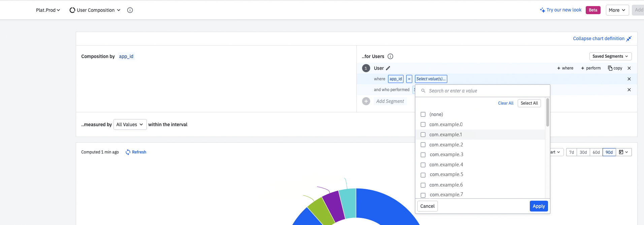This screenshot has width=644, height=225.
Task: Edit the User segment name with pencil icon
Action: (388, 68)
